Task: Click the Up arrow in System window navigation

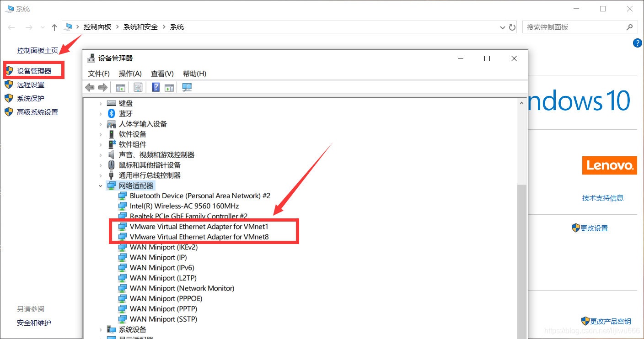Action: tap(54, 27)
